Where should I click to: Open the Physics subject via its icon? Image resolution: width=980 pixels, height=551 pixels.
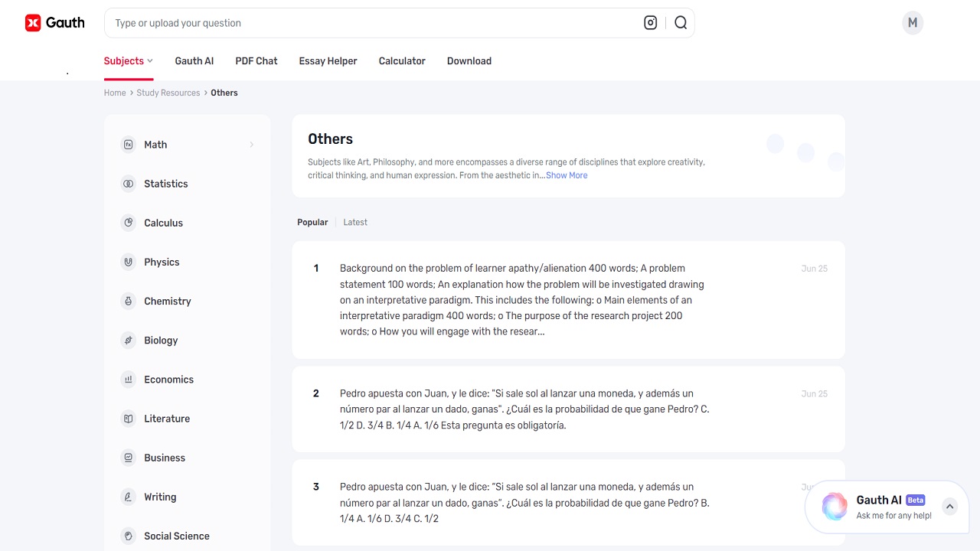click(128, 262)
